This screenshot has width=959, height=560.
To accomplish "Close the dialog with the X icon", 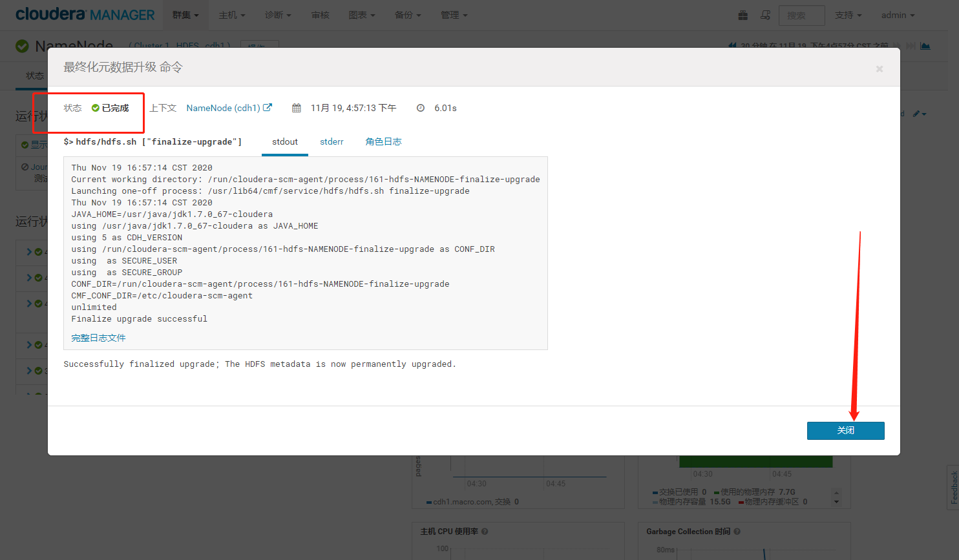I will click(879, 69).
